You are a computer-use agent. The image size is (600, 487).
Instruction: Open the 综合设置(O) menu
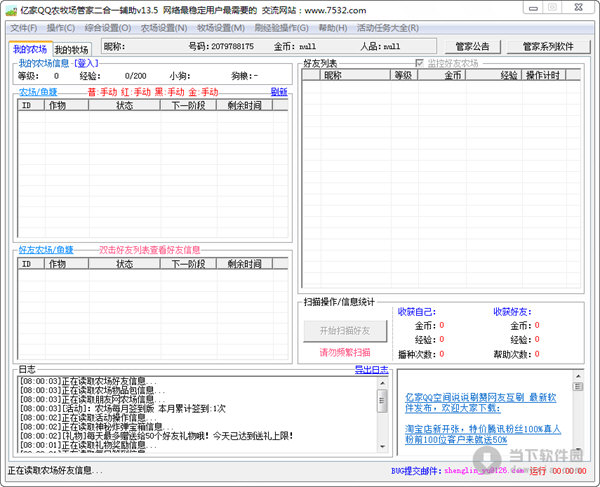[x=108, y=28]
